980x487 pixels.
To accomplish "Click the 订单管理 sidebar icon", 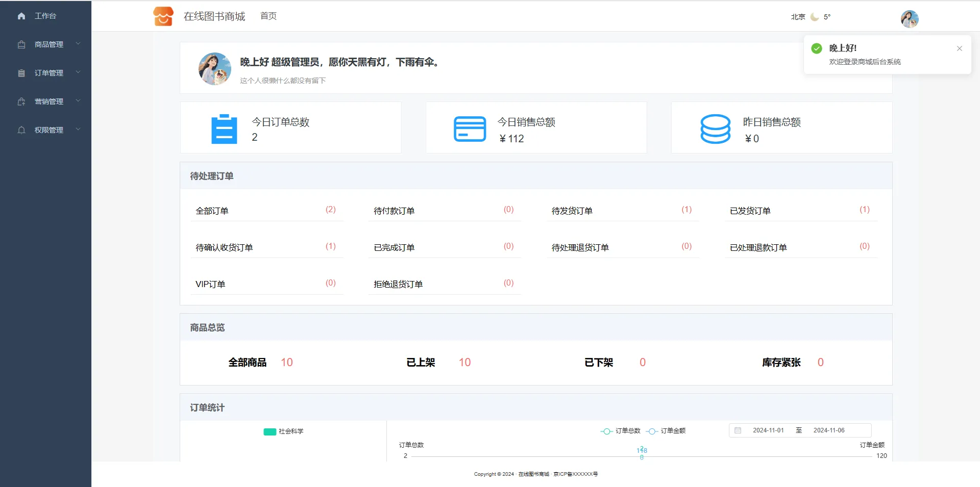I will (21, 73).
